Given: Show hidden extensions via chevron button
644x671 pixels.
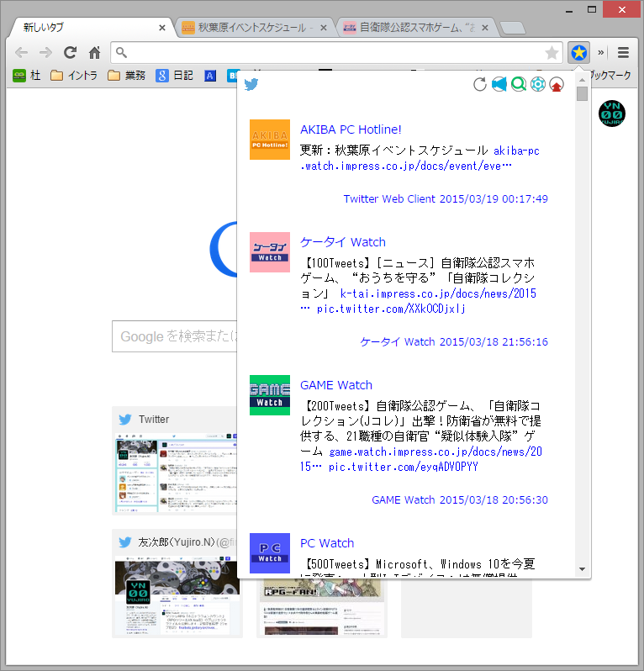Looking at the screenshot, I should [601, 53].
